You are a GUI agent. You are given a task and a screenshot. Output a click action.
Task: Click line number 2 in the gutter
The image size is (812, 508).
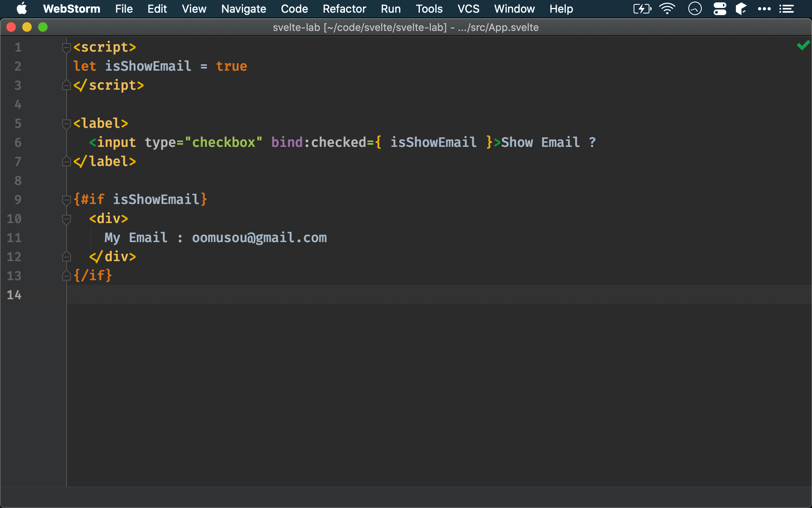[18, 66]
